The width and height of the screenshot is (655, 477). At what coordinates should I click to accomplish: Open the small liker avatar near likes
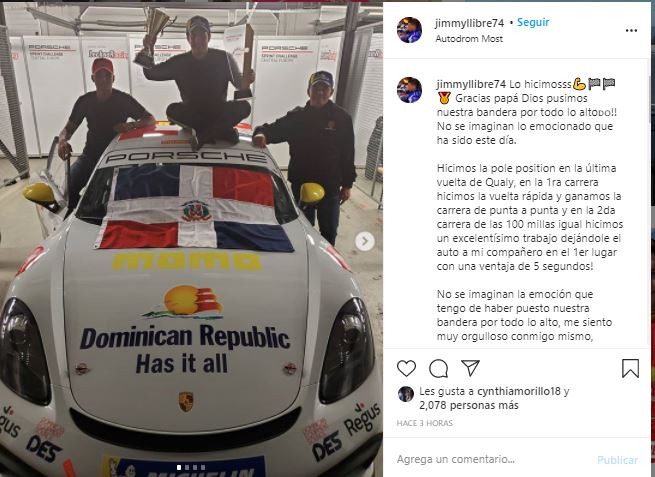click(406, 394)
